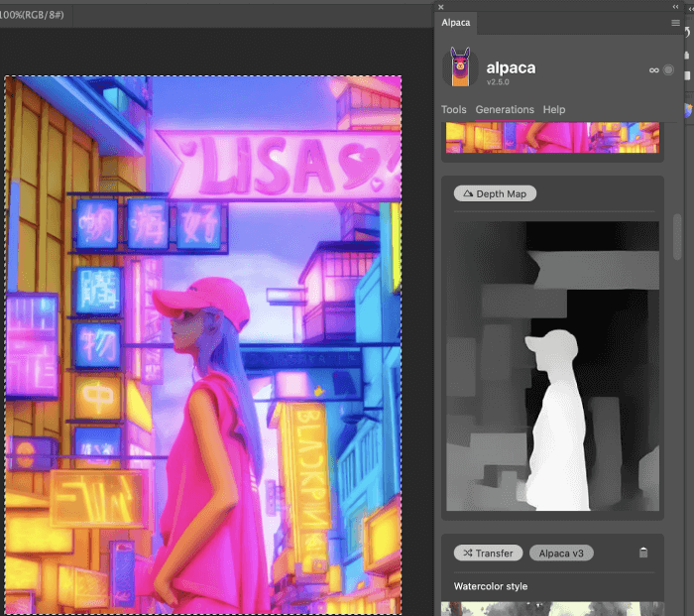Open the Alpaca panel hamburger menu
This screenshot has height=616, width=694.
coord(675,22)
